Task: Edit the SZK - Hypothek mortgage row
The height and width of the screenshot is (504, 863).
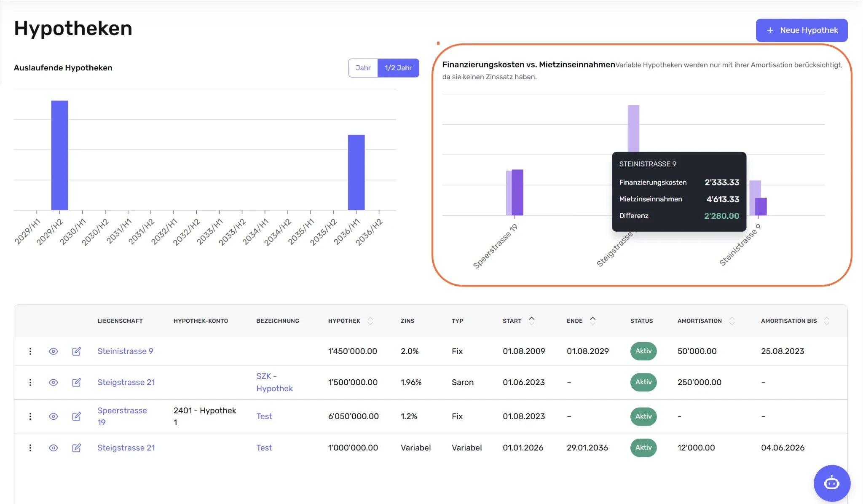Action: click(76, 382)
